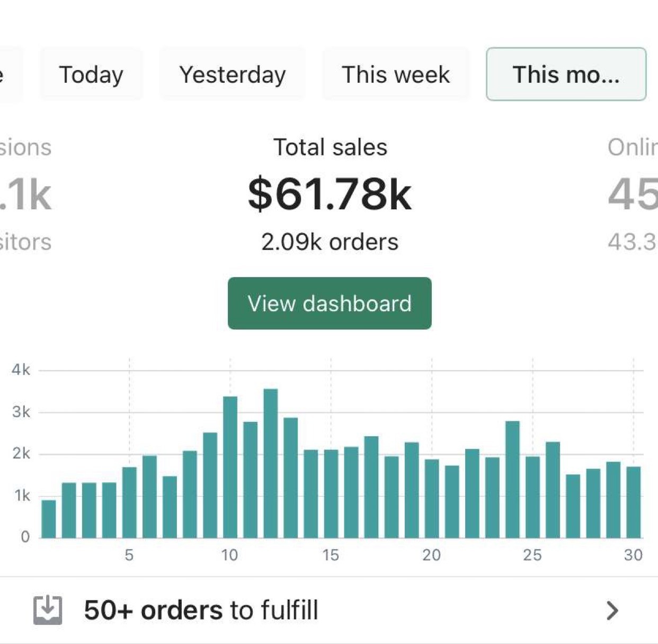Screen dimensions: 658x644
Task: Select the Today time range tab
Action: pos(91,74)
